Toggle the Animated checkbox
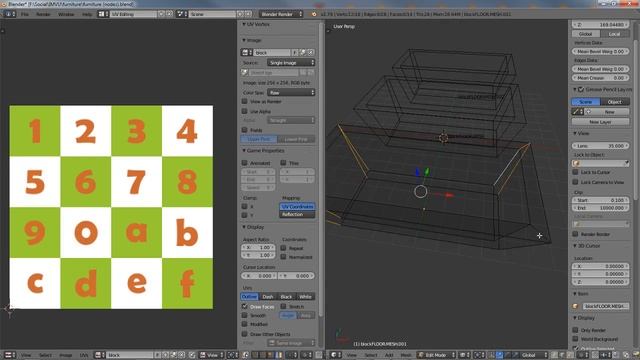 (x=244, y=163)
